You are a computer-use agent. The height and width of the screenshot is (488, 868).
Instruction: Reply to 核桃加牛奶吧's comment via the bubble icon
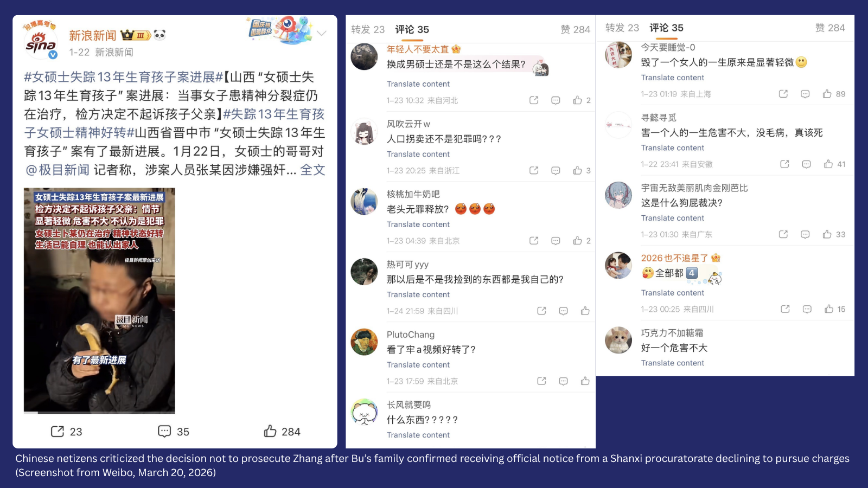coord(556,241)
